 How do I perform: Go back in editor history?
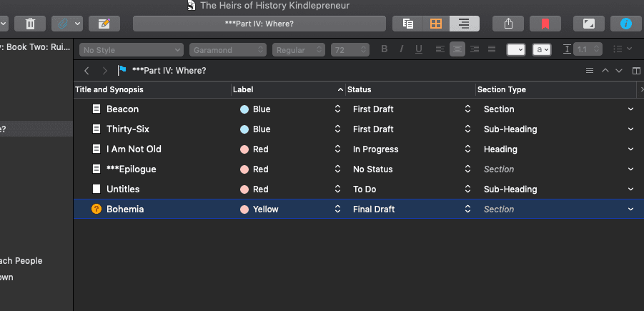(86, 71)
